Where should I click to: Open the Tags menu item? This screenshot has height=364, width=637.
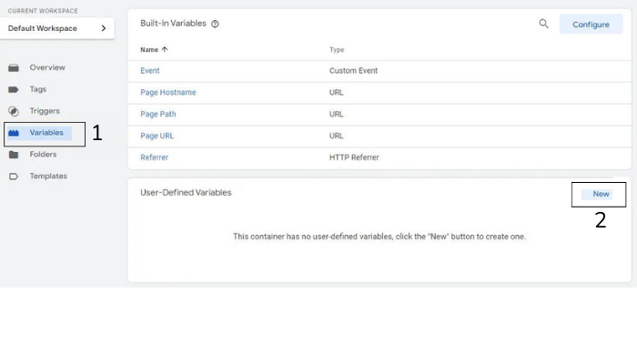37,89
